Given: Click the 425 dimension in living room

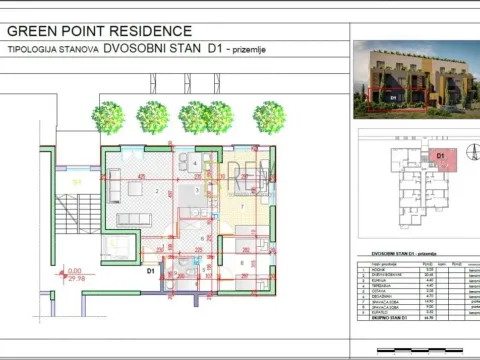Looking at the screenshot, I should click(x=142, y=176).
